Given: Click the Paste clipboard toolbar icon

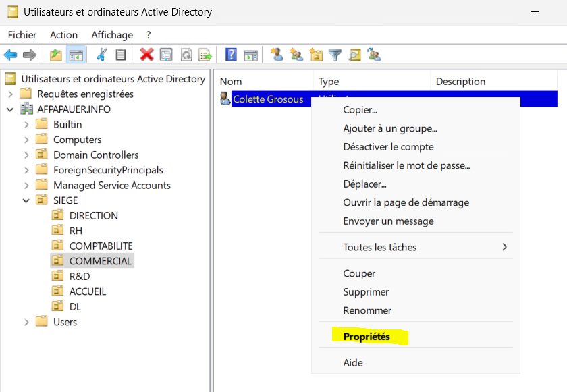Looking at the screenshot, I should click(121, 55).
